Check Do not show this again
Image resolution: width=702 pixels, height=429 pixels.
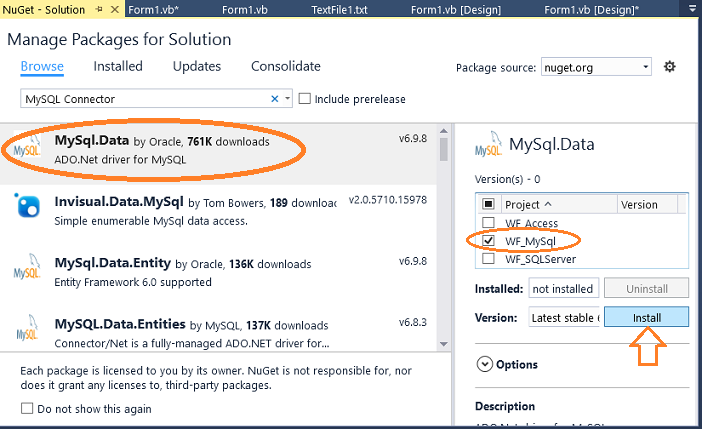(x=27, y=408)
